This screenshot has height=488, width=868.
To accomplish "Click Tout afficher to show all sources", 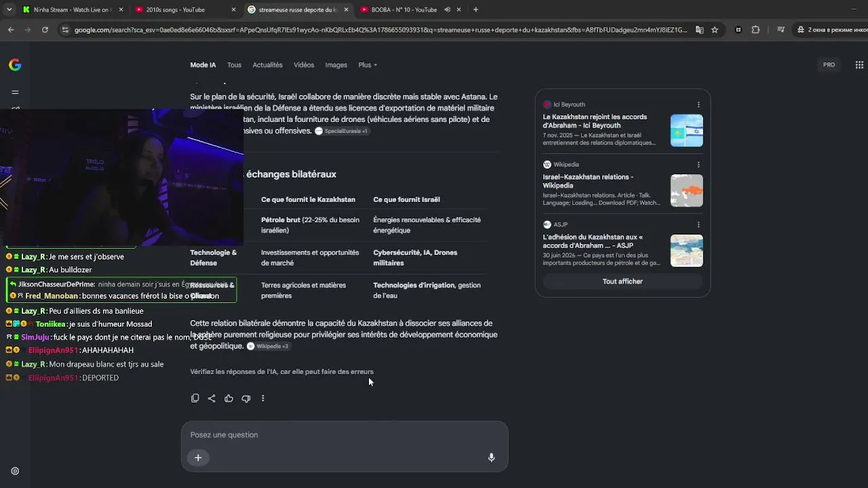I will [623, 281].
